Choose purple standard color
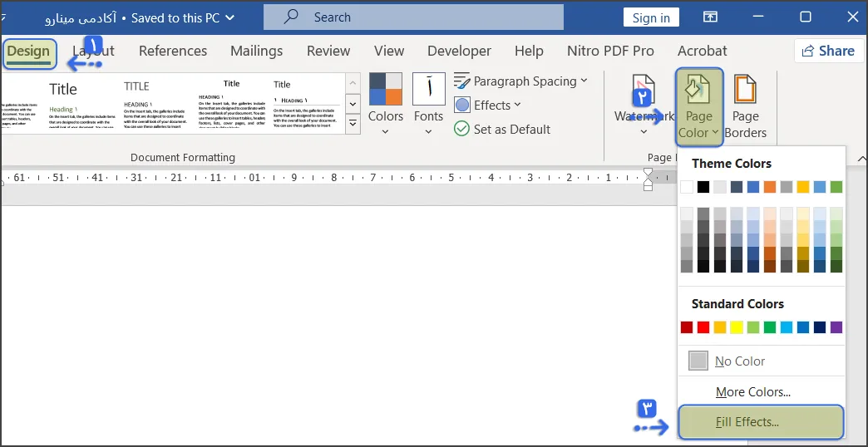This screenshot has width=868, height=447. click(836, 327)
